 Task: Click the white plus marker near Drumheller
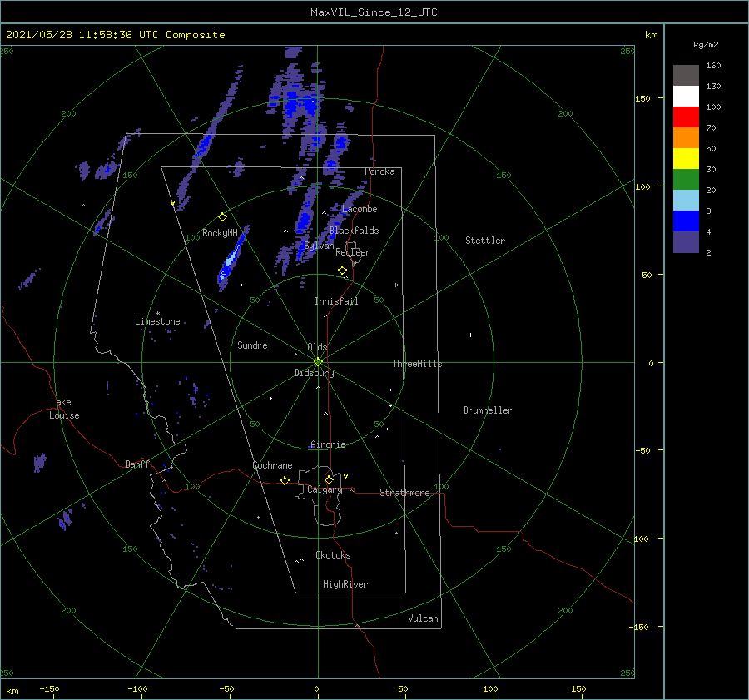pyautogui.click(x=470, y=335)
